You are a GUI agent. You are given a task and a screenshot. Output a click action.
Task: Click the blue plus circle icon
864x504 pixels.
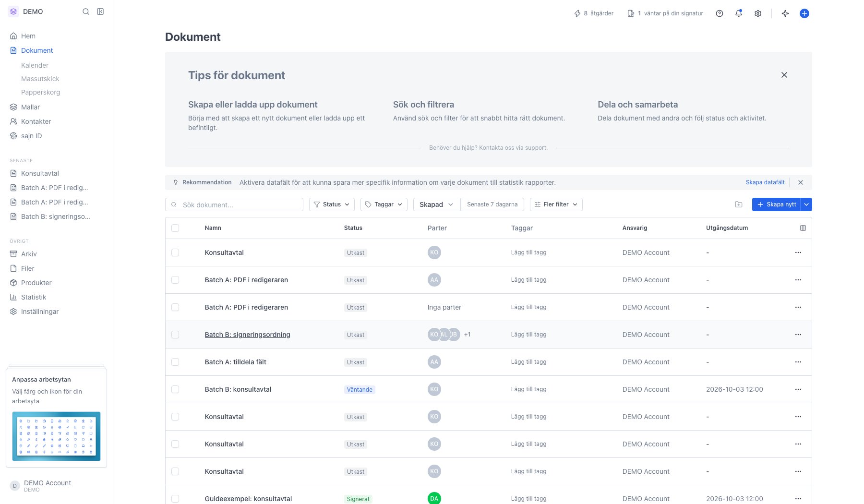tap(804, 13)
